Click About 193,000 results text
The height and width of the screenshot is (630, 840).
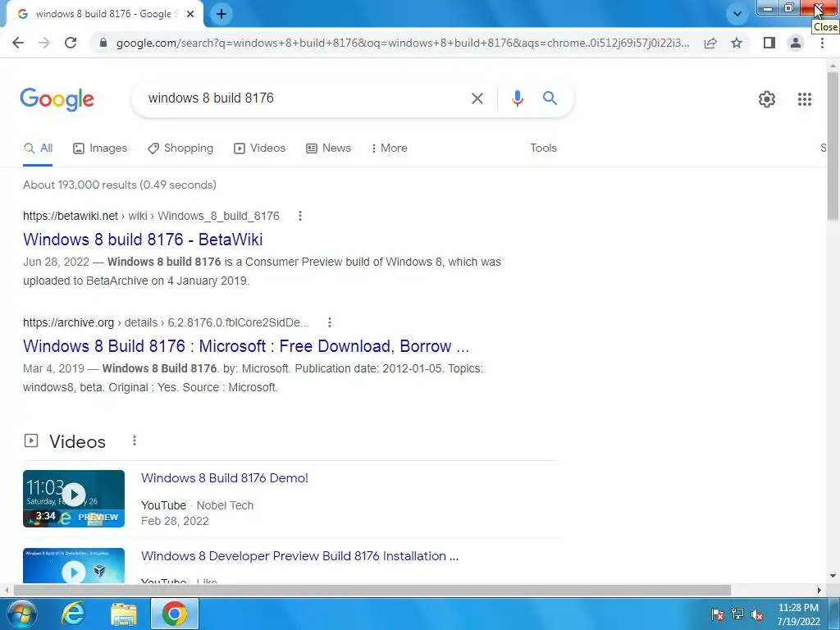pos(120,185)
